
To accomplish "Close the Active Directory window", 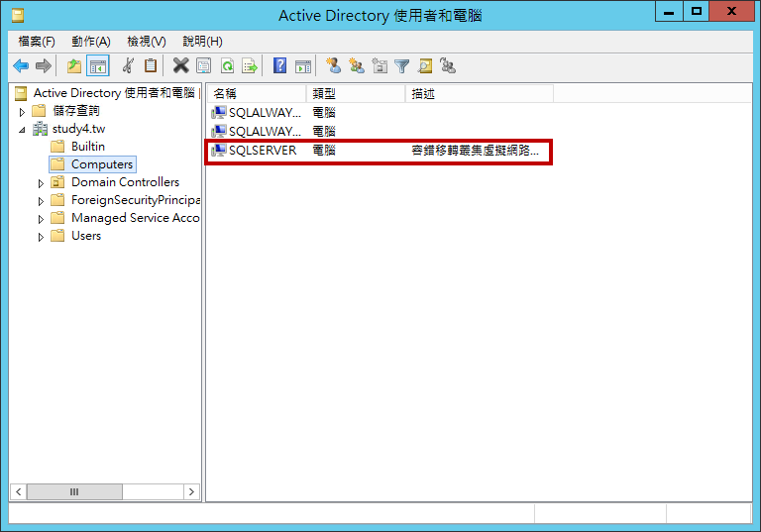I will pos(732,11).
